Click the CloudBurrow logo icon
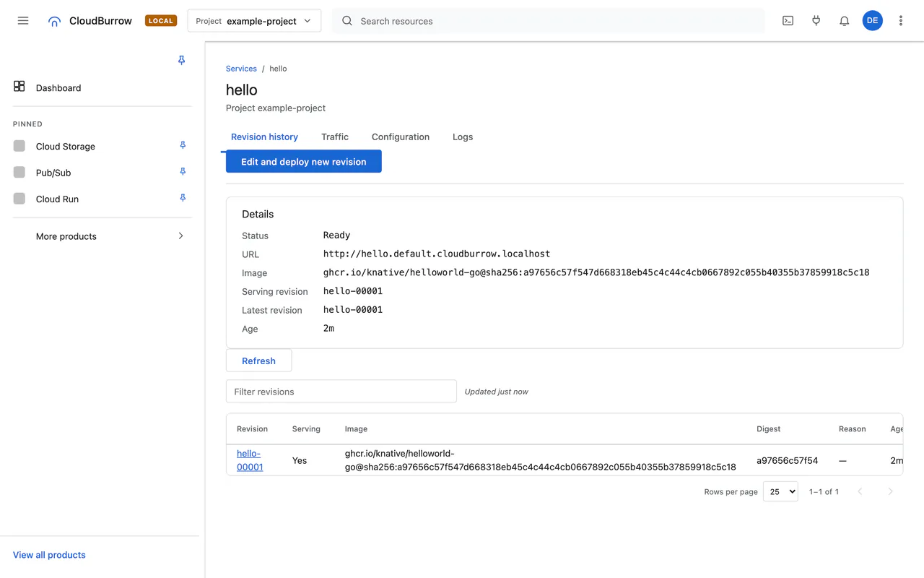Viewport: 924px width, 578px height. point(54,22)
